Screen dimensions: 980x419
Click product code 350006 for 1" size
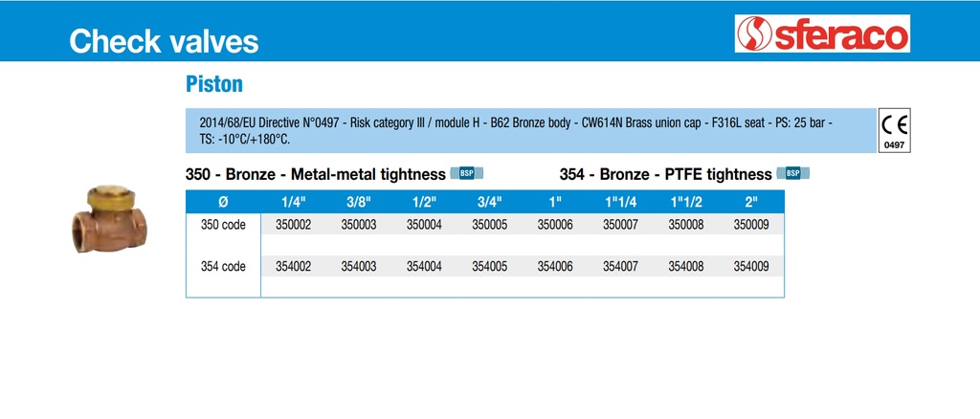pyautogui.click(x=555, y=225)
